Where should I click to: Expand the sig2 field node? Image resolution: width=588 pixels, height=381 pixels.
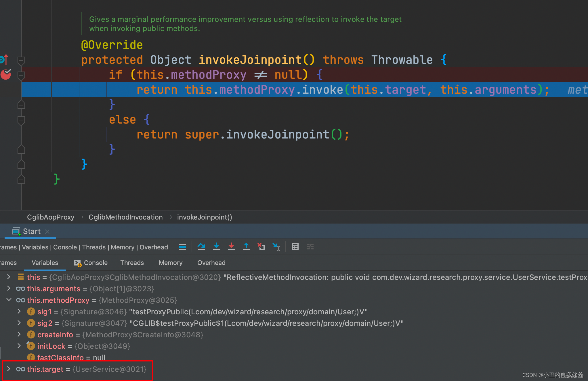point(19,323)
